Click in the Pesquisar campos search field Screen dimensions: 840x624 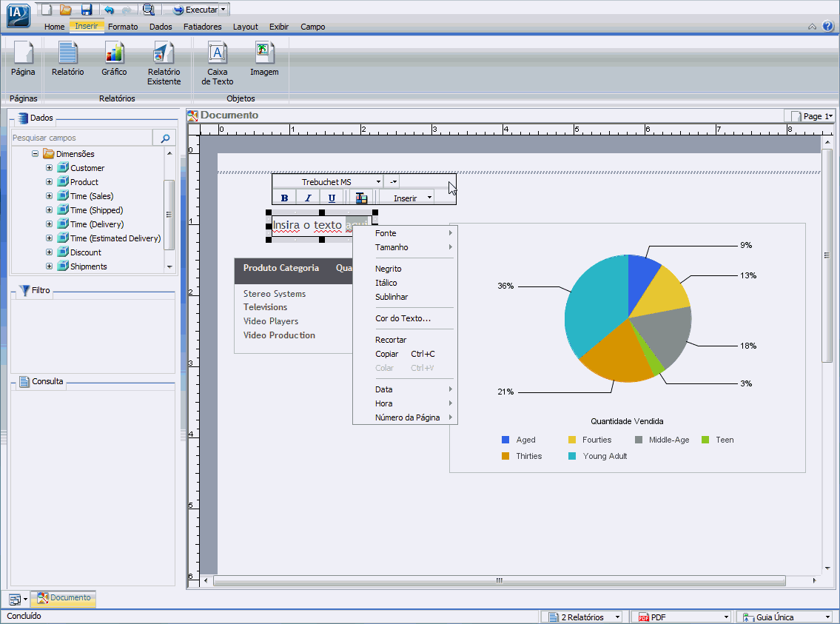point(81,138)
